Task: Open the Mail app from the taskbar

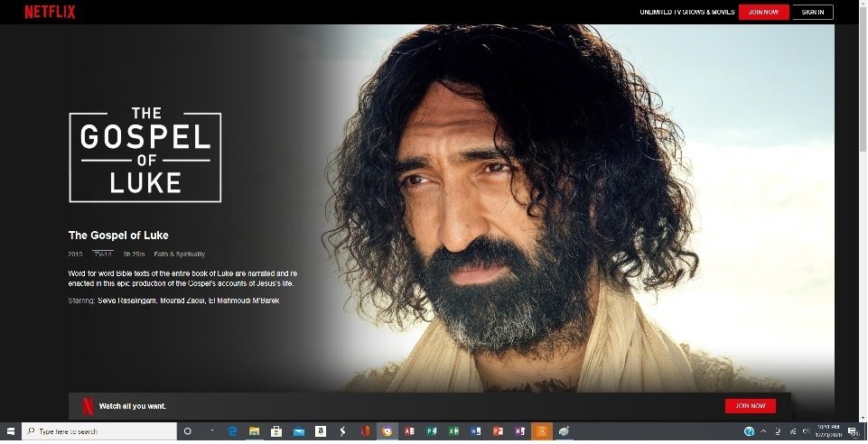Action: point(298,431)
